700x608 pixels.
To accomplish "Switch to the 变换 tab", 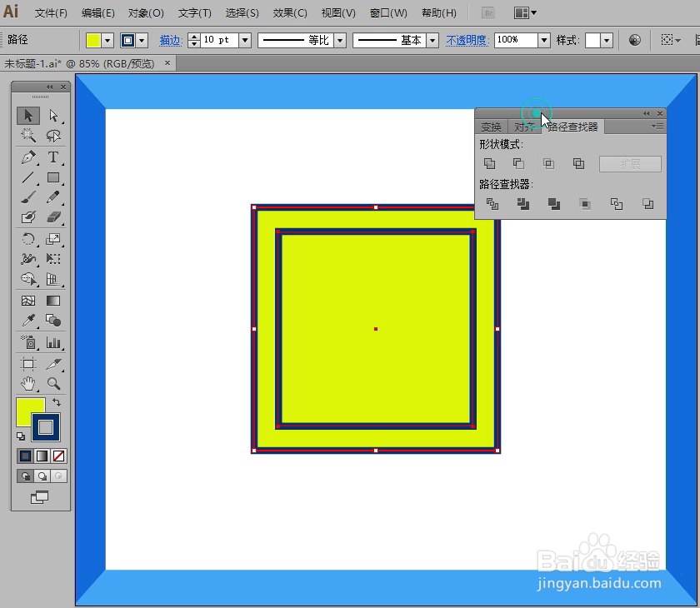I will (491, 127).
